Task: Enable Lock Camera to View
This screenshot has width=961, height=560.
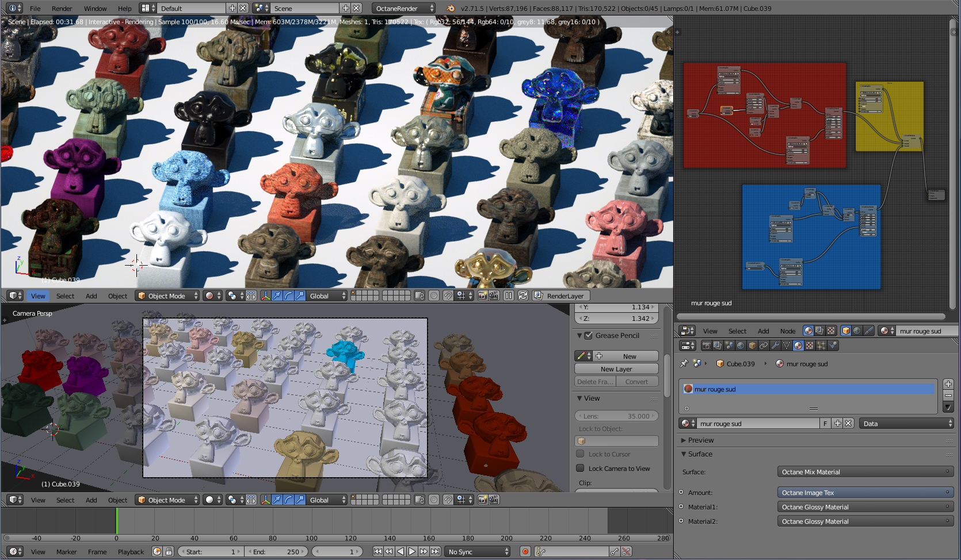Action: [581, 468]
